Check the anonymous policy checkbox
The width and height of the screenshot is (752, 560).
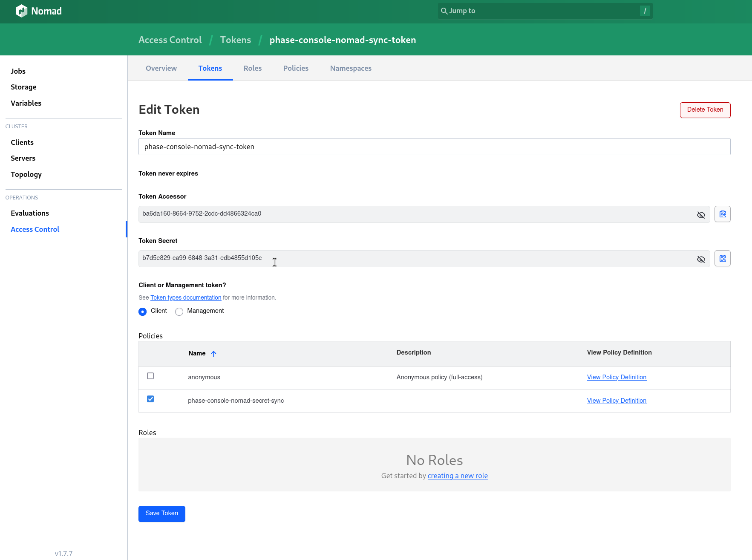pos(150,376)
